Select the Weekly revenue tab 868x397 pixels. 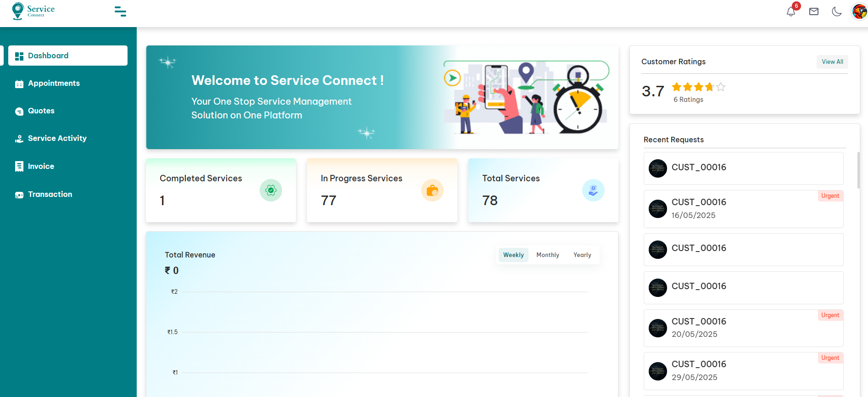[513, 255]
